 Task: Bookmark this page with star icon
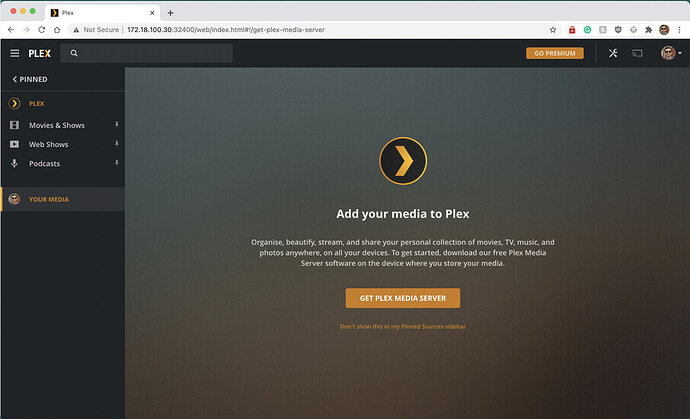(x=553, y=29)
